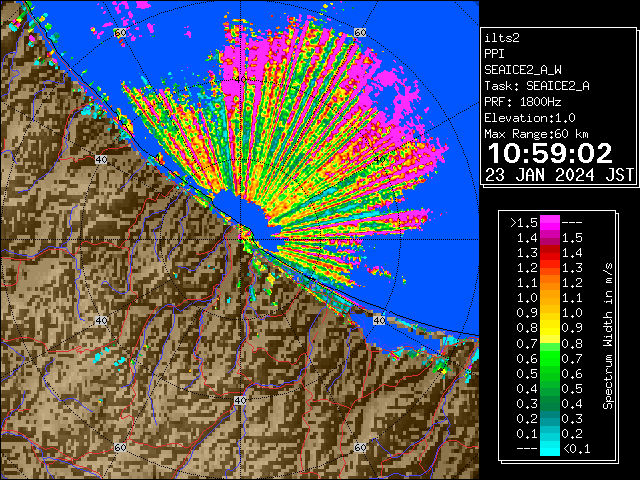Click the timestamp 10:59:02
This screenshot has width=640, height=480.
click(x=550, y=153)
